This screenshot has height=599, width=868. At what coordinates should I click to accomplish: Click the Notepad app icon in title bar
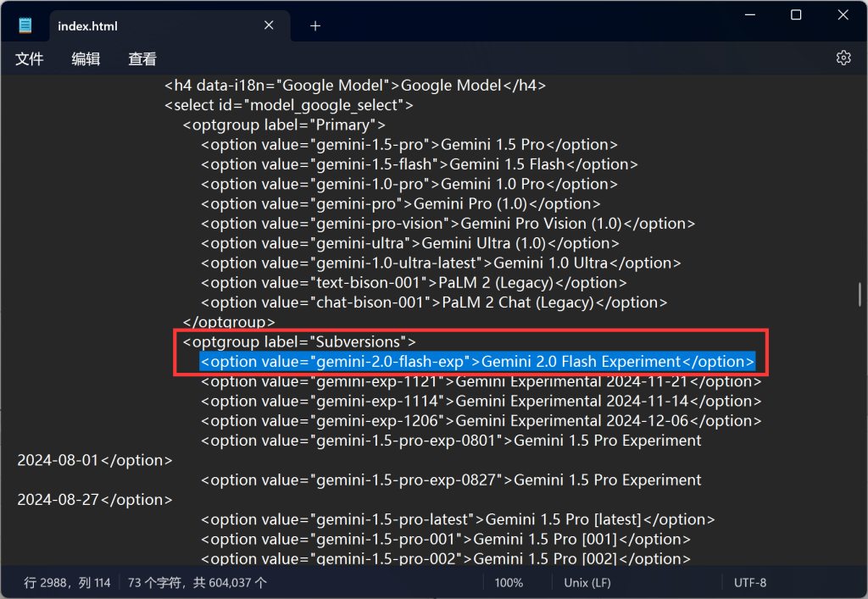pyautogui.click(x=25, y=25)
